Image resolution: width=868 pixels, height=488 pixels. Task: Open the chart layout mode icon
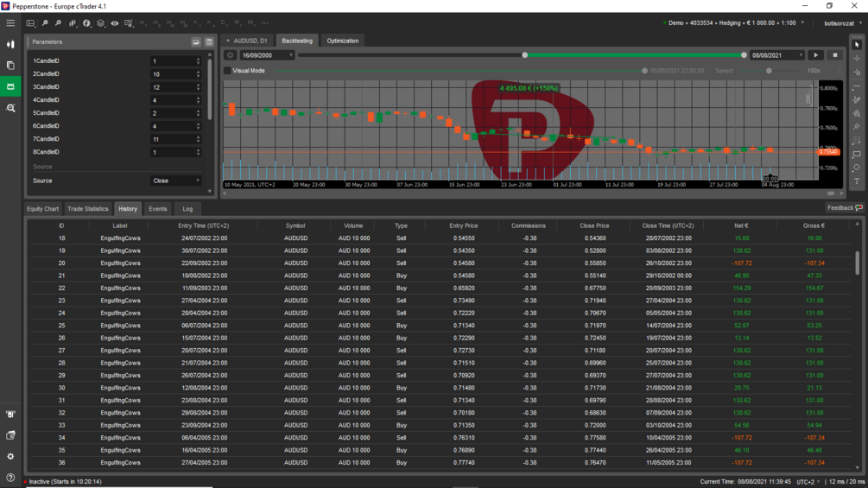coord(31,23)
